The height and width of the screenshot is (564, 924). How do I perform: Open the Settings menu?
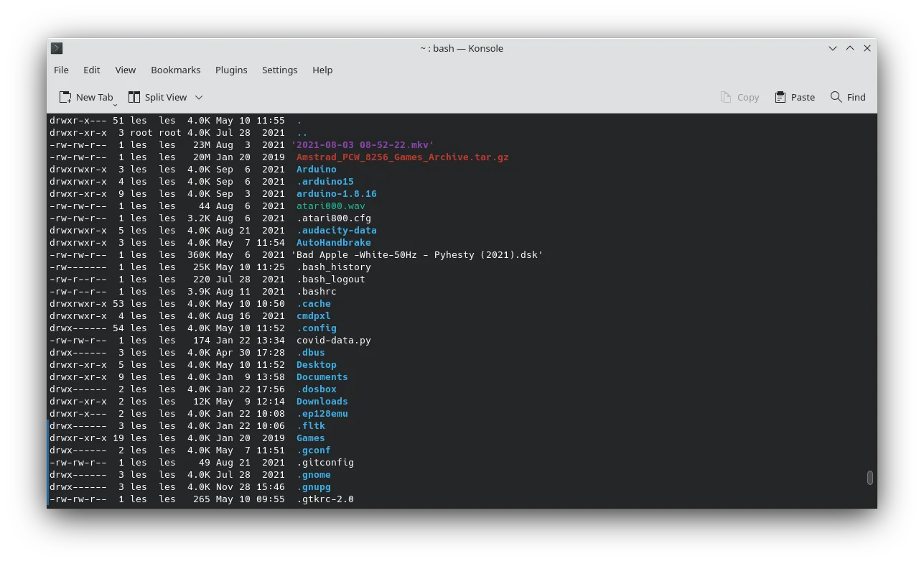tap(279, 70)
